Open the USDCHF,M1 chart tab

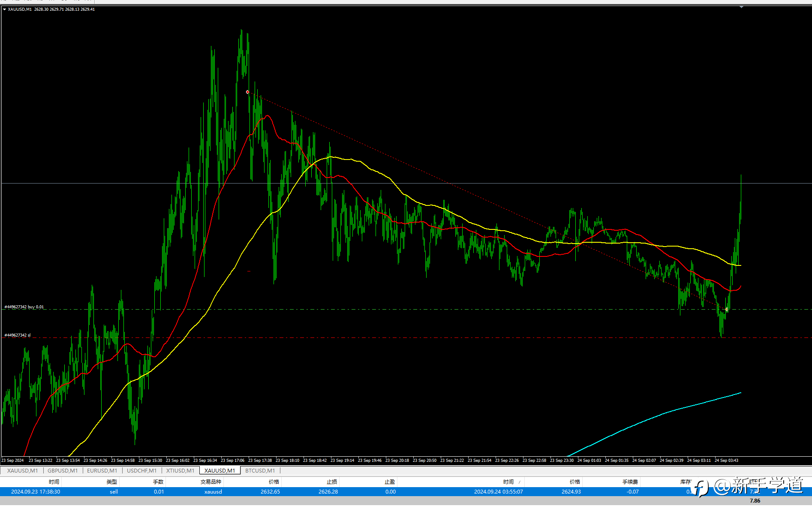[x=142, y=471]
